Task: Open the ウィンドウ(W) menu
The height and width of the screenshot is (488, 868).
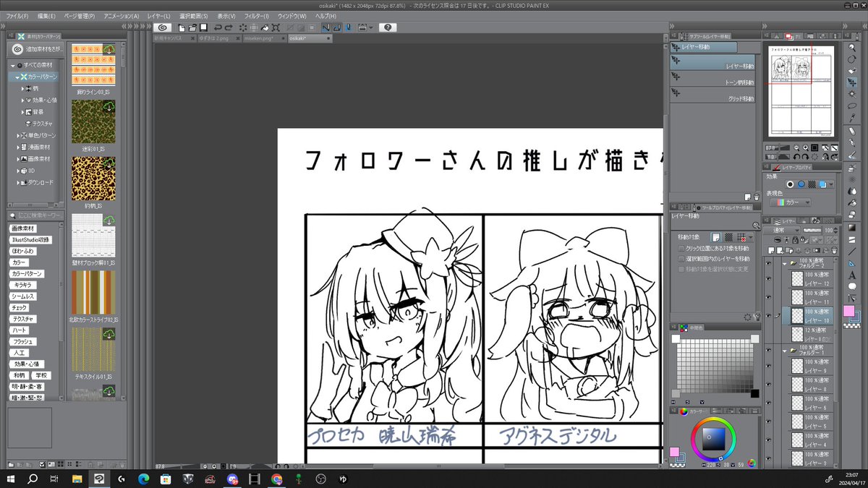Action: point(294,15)
